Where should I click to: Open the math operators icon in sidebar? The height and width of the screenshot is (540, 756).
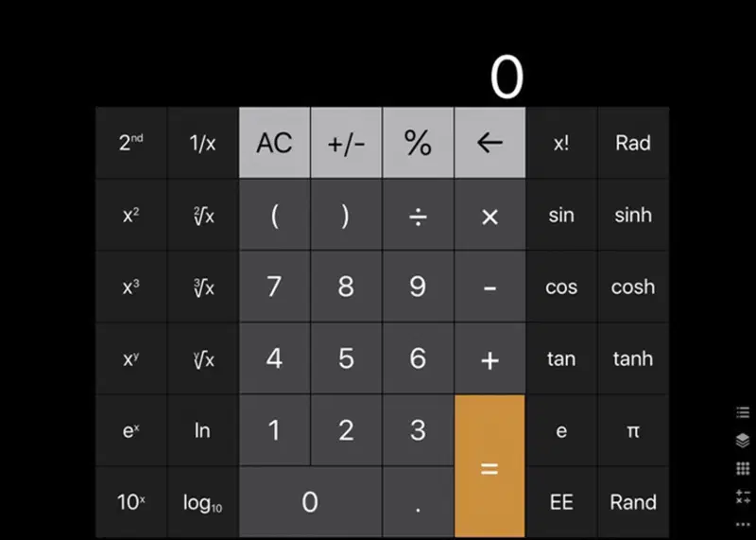(743, 496)
